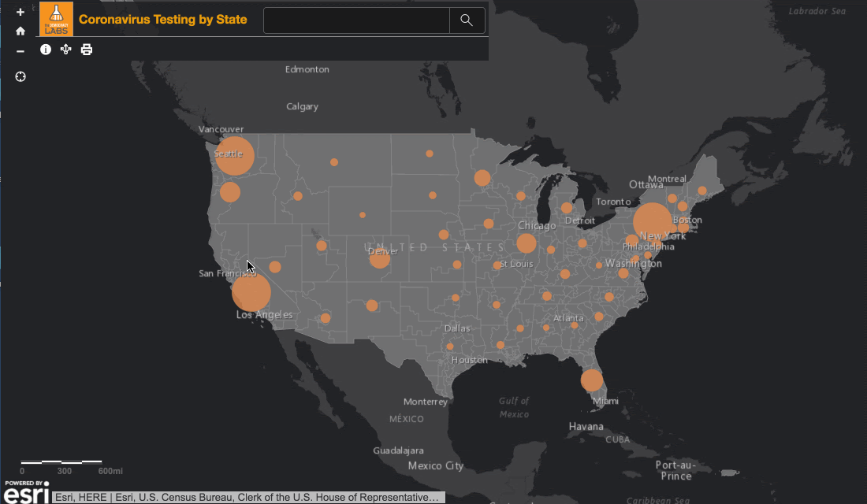Click the Esri logo link

pos(27,491)
